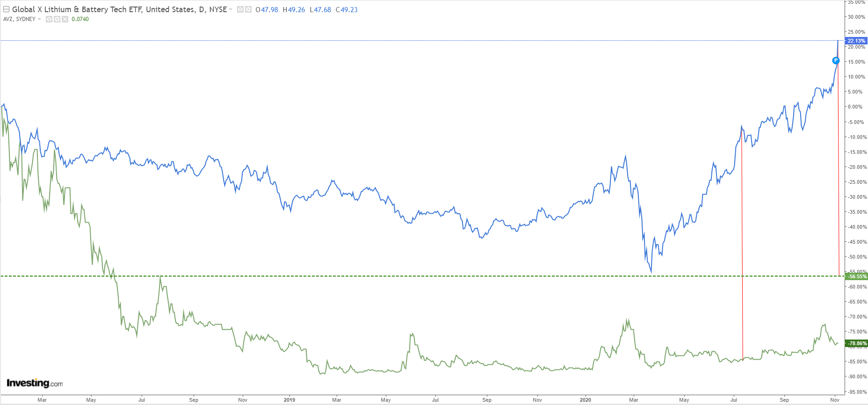Click the open value O47.98
This screenshot has height=405, width=868.
coord(267,9)
